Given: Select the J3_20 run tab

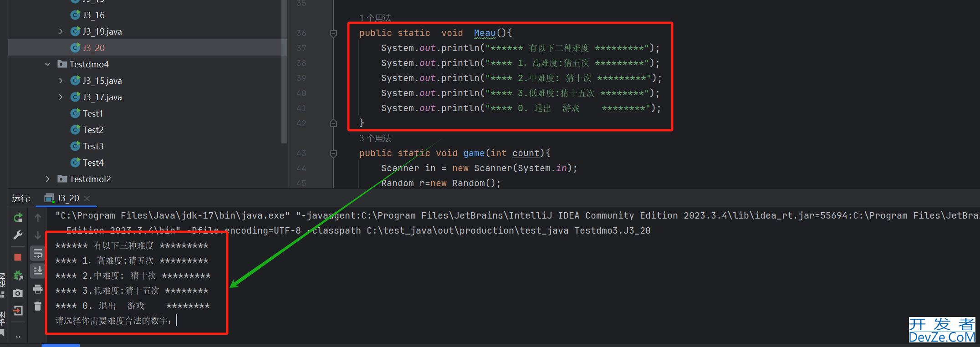Looking at the screenshot, I should click(67, 198).
